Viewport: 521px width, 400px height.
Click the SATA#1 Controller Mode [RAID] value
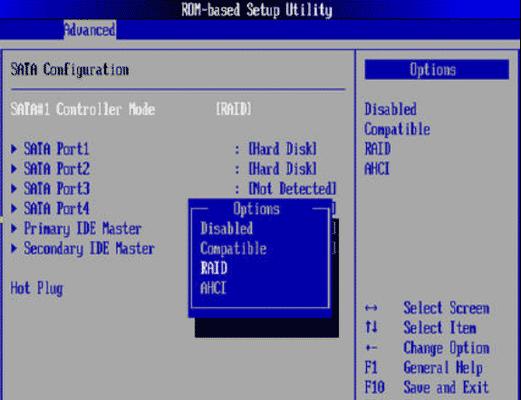pyautogui.click(x=234, y=109)
